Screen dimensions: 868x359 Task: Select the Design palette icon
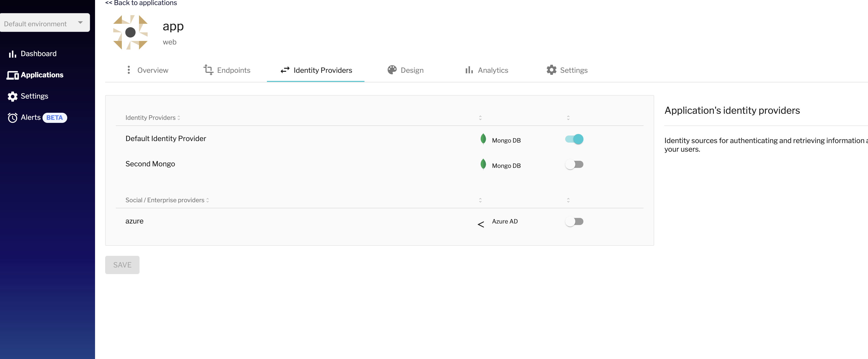coord(392,70)
